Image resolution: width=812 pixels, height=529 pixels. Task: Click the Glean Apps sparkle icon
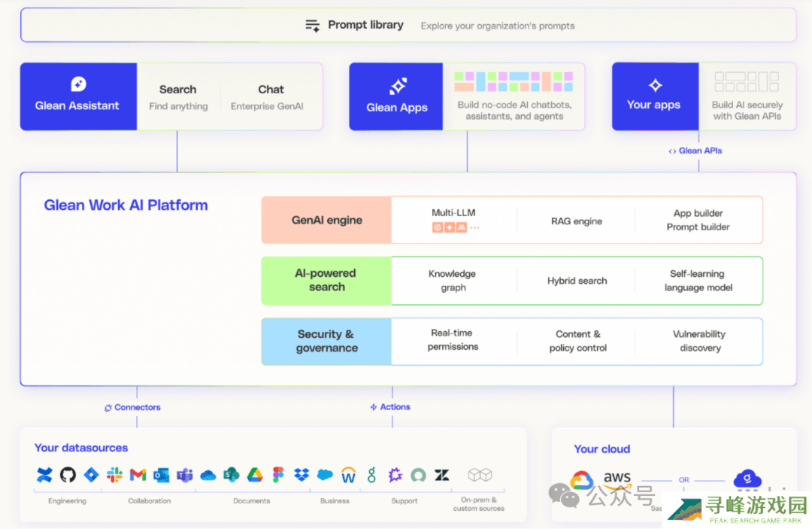(398, 86)
